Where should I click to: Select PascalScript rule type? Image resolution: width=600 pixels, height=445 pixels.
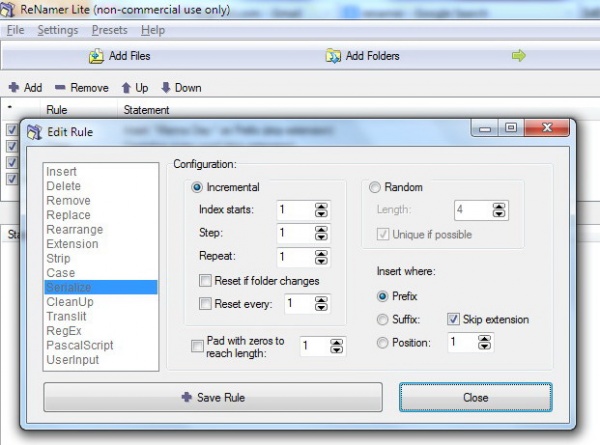click(101, 345)
